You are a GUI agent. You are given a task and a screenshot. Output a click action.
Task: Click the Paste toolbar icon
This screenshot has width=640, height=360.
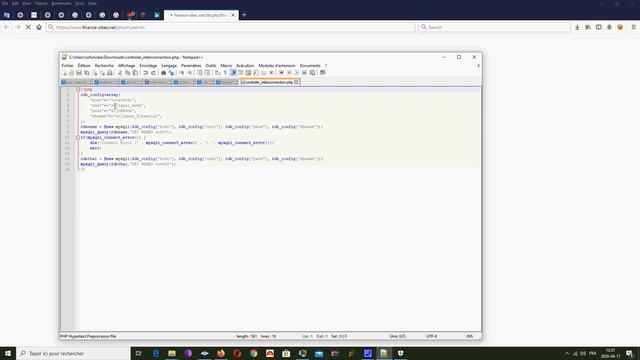pos(135,73)
